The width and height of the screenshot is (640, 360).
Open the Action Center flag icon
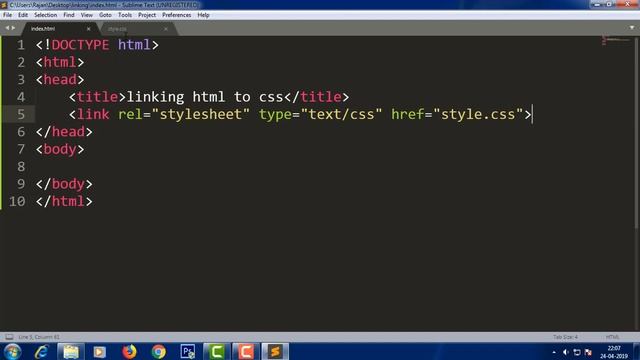coord(588,352)
